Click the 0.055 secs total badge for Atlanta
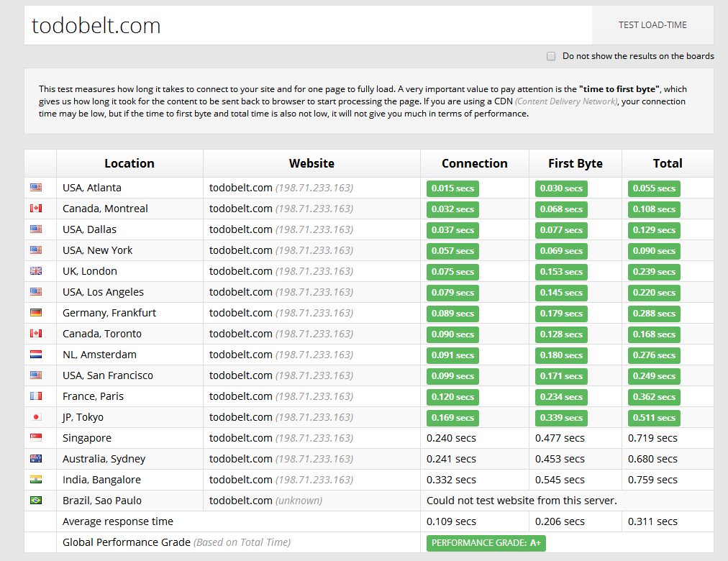 pyautogui.click(x=654, y=188)
